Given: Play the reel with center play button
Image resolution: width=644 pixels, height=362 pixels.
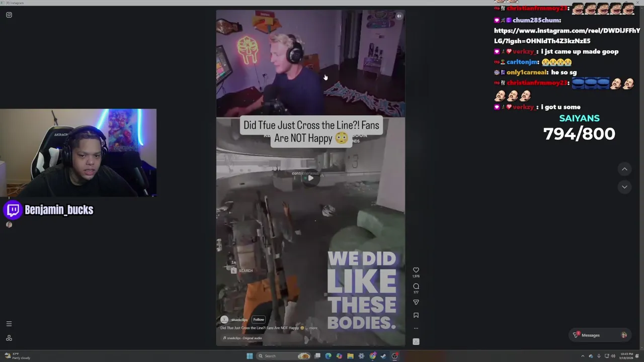Looking at the screenshot, I should pyautogui.click(x=310, y=178).
